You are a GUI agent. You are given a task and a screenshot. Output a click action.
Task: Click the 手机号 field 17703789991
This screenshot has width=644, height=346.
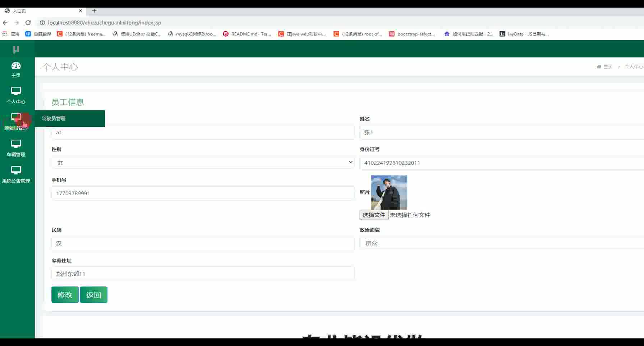pyautogui.click(x=203, y=193)
